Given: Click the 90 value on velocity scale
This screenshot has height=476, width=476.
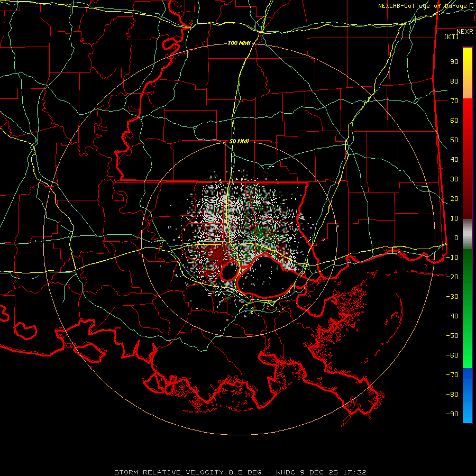Looking at the screenshot, I should 454,62.
